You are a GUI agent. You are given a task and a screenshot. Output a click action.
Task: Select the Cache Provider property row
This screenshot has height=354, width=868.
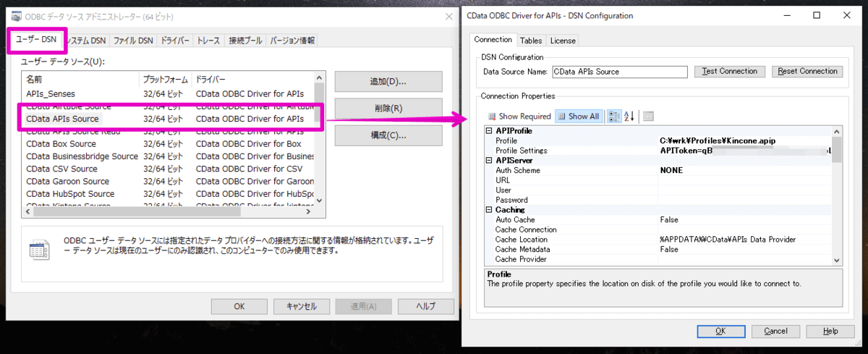[658, 259]
